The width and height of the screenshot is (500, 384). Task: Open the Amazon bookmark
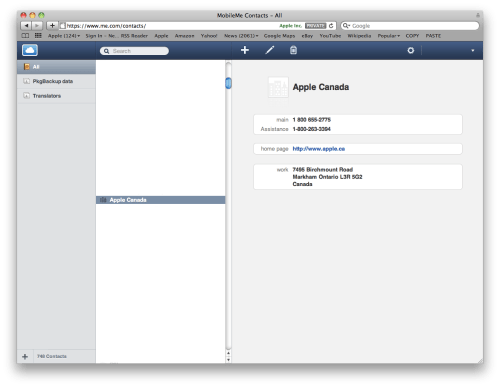click(x=184, y=36)
